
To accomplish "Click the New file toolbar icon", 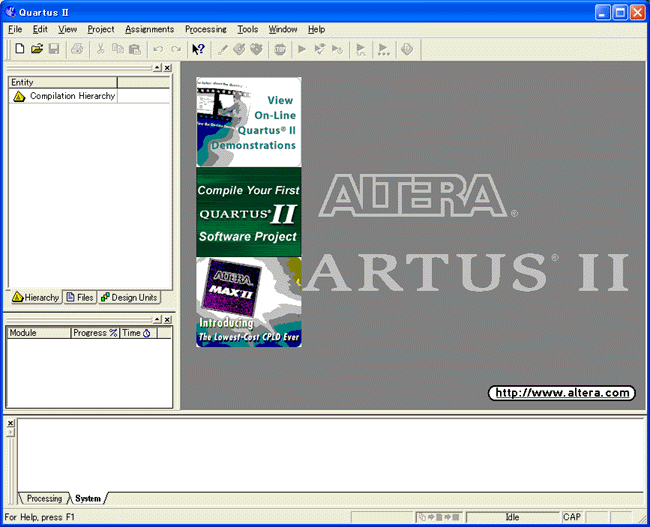I will [x=19, y=48].
